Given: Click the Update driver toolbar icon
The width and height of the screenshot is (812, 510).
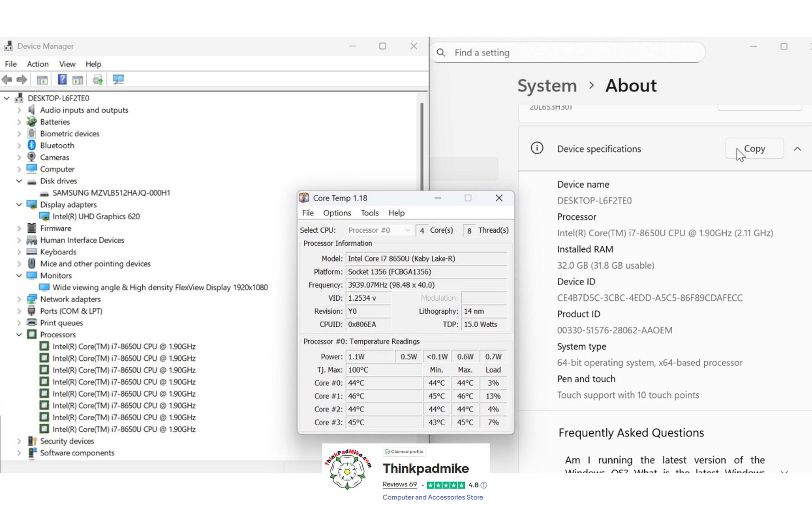Looking at the screenshot, I should (x=98, y=79).
